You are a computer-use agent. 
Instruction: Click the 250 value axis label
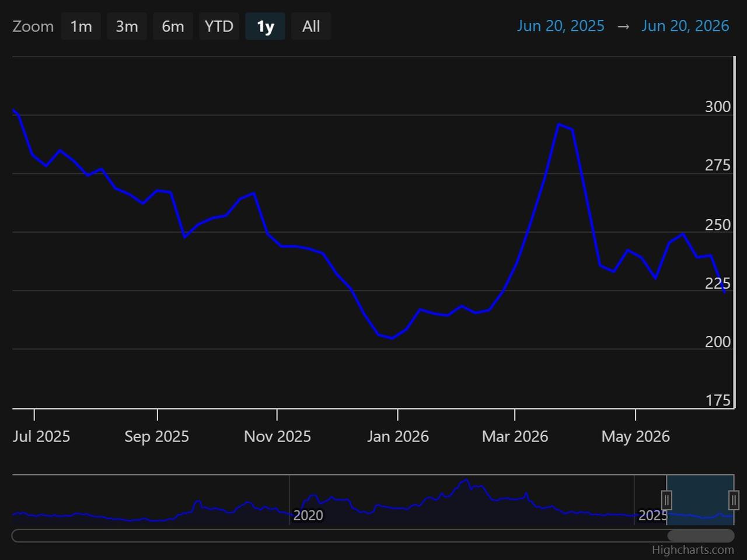click(x=718, y=225)
